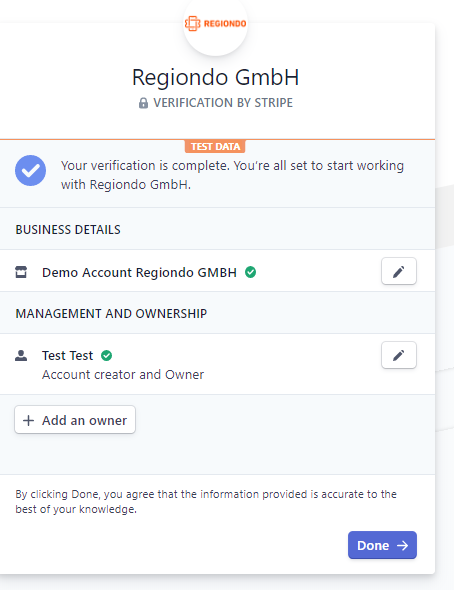Select the Demo Account Regiondo GMBH row
This screenshot has height=590, width=454.
tap(217, 271)
